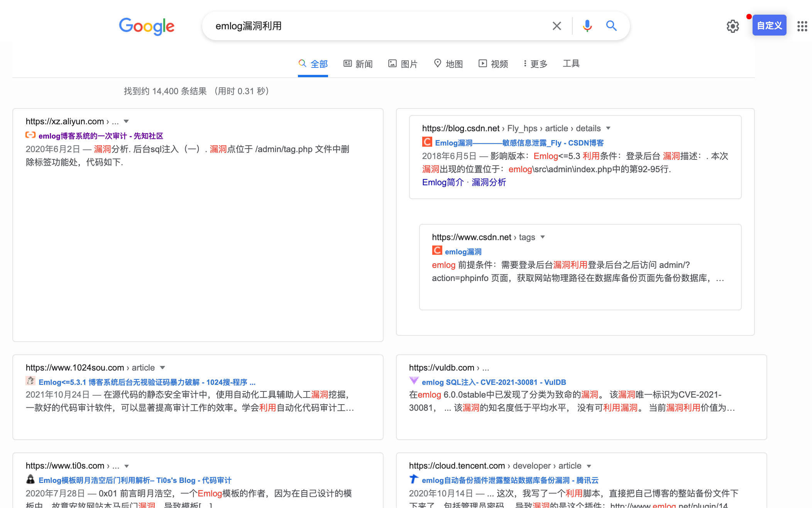
Task: Click the Google logo
Action: pos(147,26)
